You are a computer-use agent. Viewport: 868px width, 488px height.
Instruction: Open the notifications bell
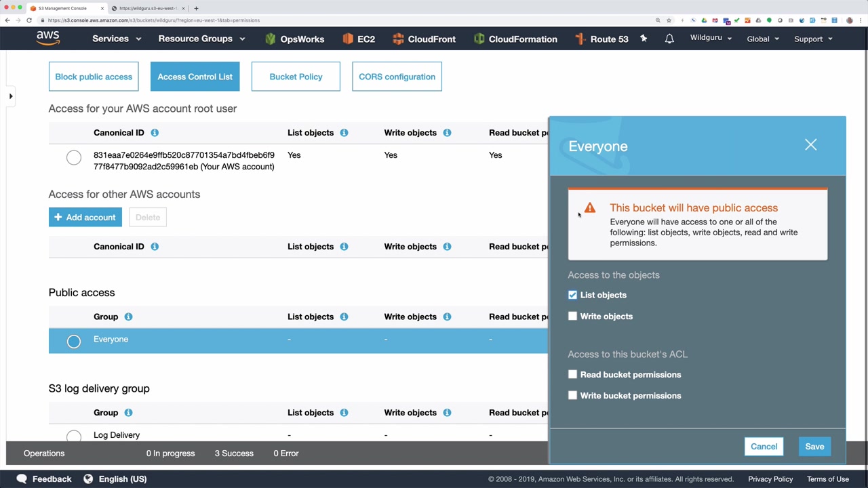coord(669,39)
